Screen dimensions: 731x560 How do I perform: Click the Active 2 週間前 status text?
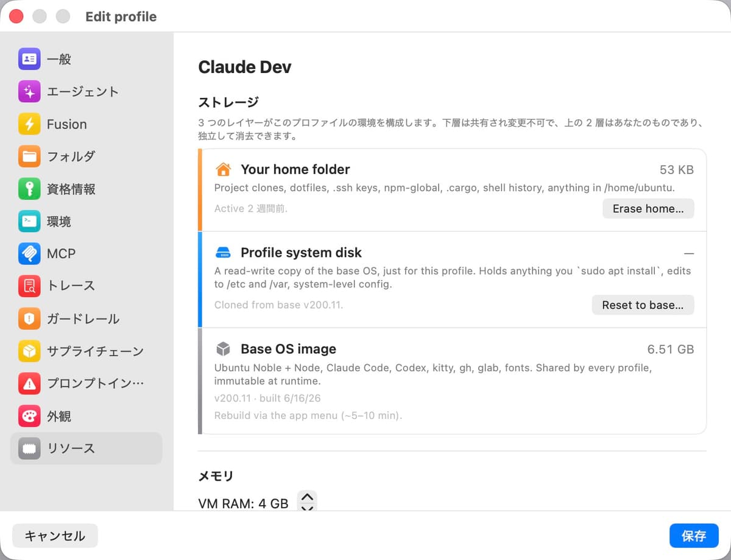tap(251, 209)
